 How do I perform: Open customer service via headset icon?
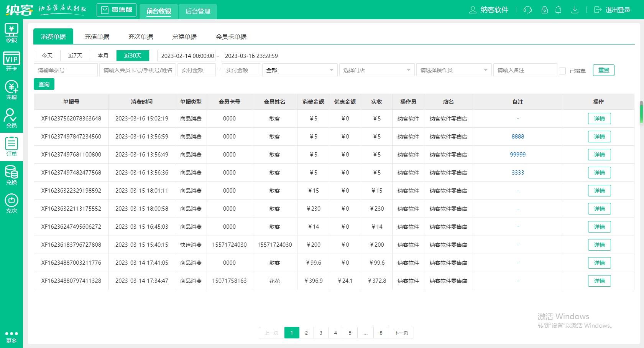[527, 10]
